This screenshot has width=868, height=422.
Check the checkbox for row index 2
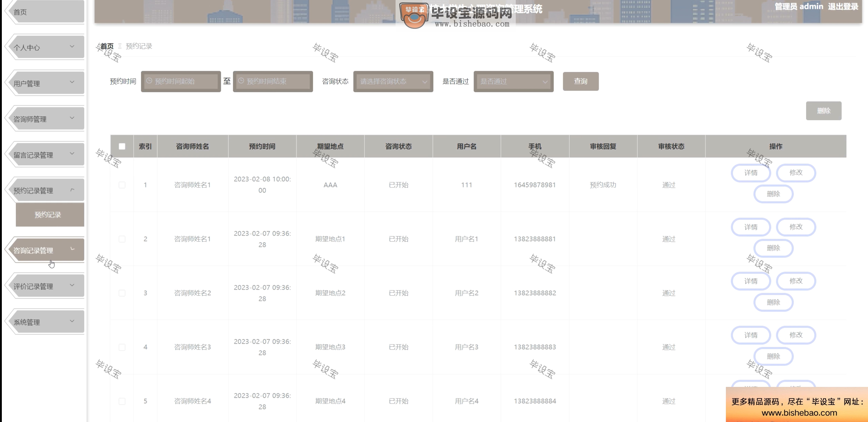click(x=122, y=239)
